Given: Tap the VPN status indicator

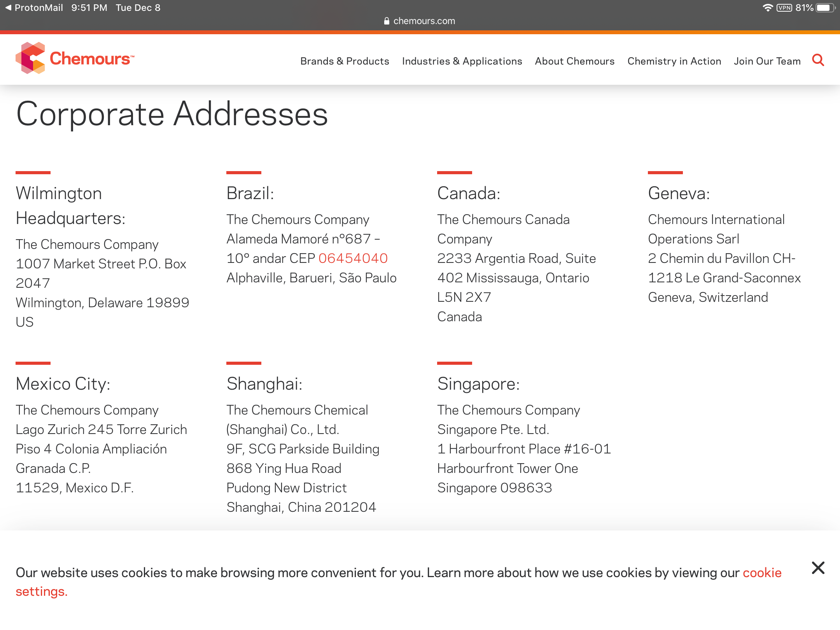Looking at the screenshot, I should tap(784, 8).
